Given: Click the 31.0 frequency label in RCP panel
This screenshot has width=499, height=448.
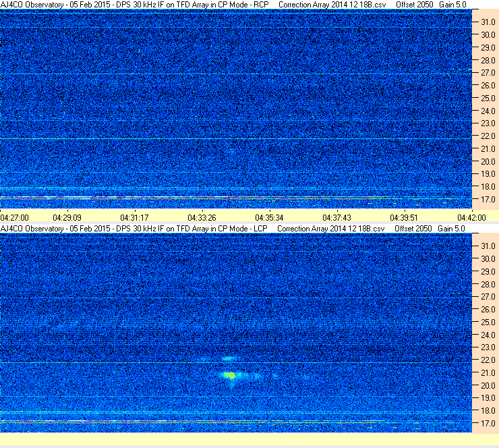Looking at the screenshot, I should tap(488, 22).
